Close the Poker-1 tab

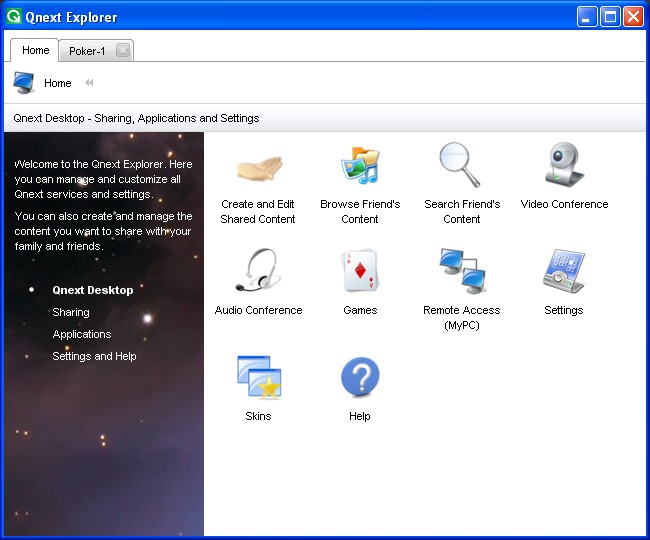pos(123,51)
